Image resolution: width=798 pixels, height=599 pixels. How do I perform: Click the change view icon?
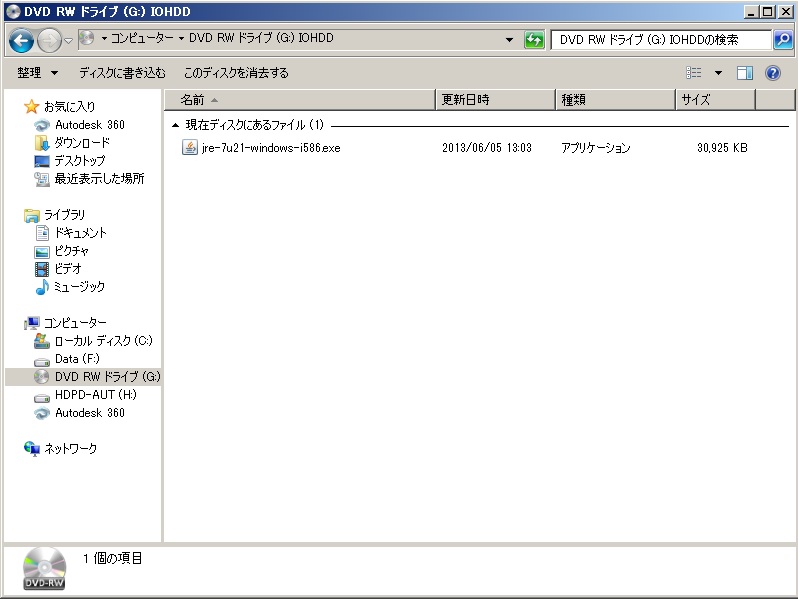pyautogui.click(x=694, y=73)
